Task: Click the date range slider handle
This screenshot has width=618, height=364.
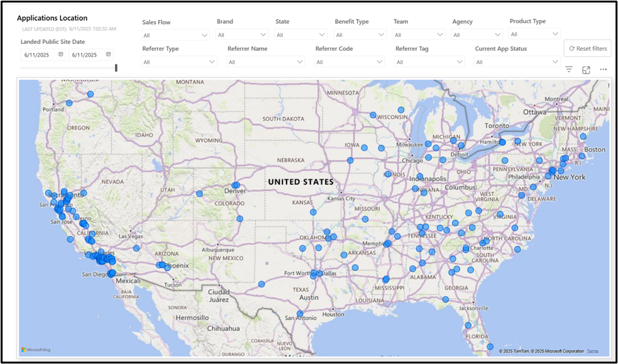Action: click(x=116, y=68)
